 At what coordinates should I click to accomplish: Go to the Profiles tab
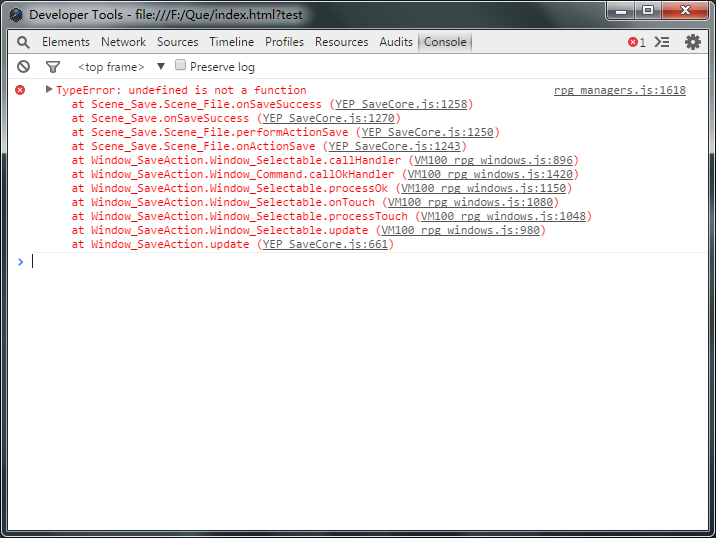pyautogui.click(x=284, y=42)
